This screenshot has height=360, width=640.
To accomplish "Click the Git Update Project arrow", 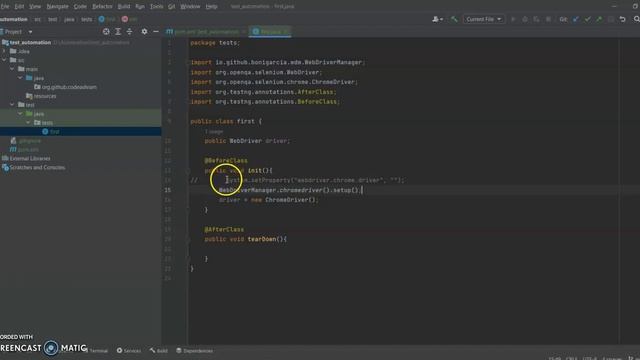I will click(576, 19).
